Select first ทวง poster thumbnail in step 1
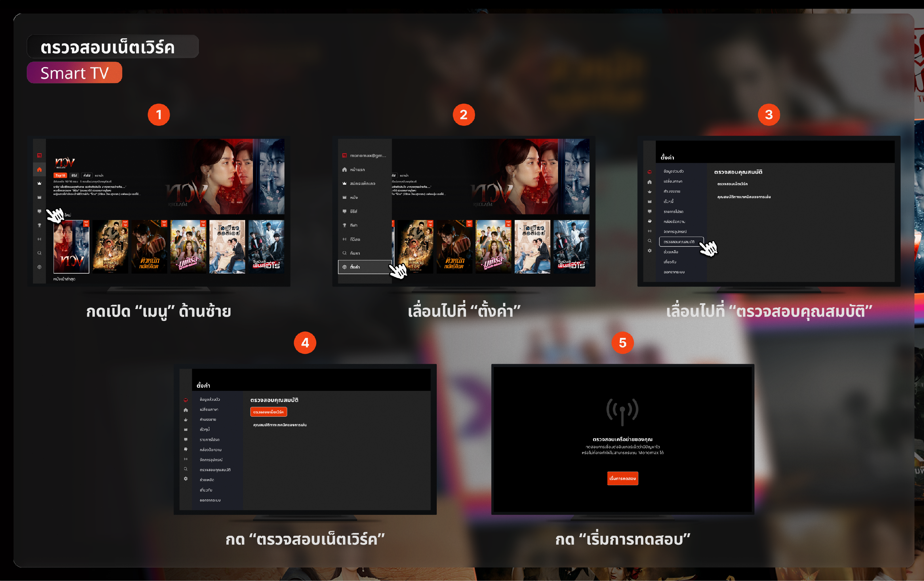The image size is (924, 581). [71, 246]
